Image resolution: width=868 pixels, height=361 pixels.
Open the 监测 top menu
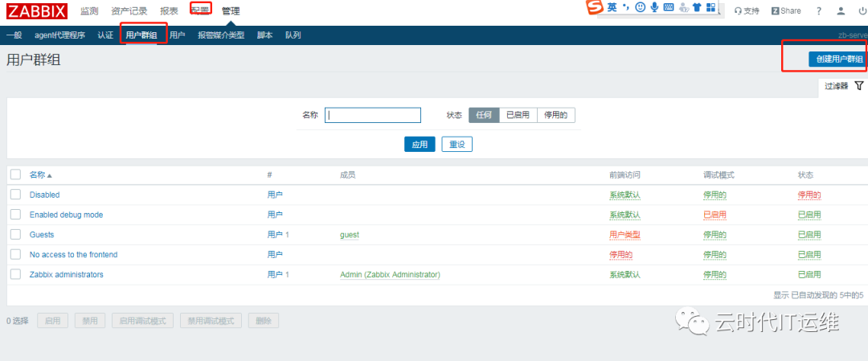pyautogui.click(x=89, y=10)
